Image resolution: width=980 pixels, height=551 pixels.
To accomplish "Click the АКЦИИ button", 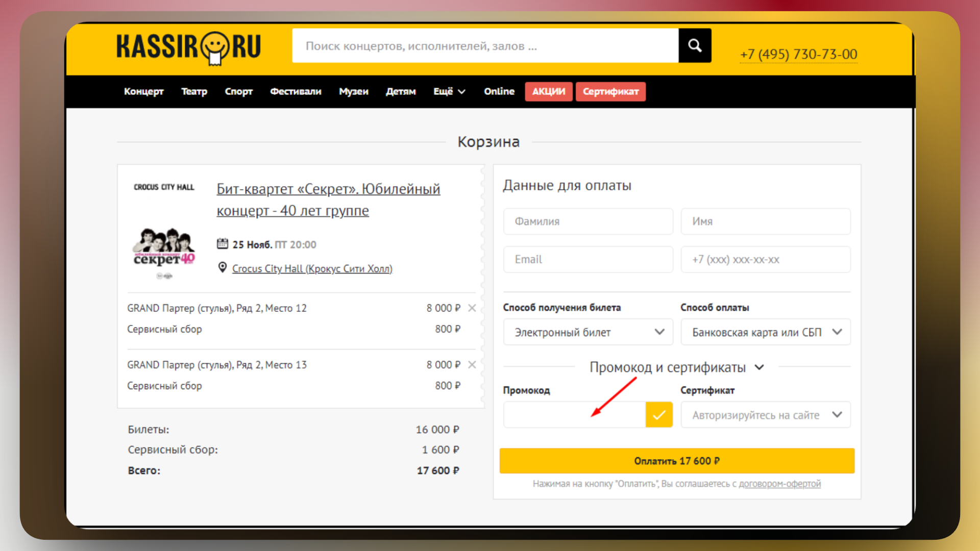I will pos(548,91).
